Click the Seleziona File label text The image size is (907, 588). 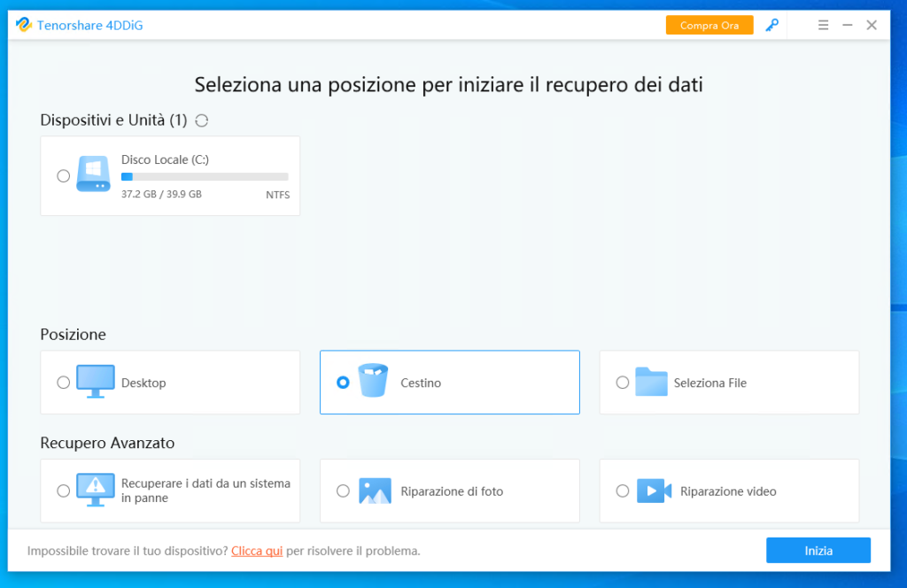(709, 383)
